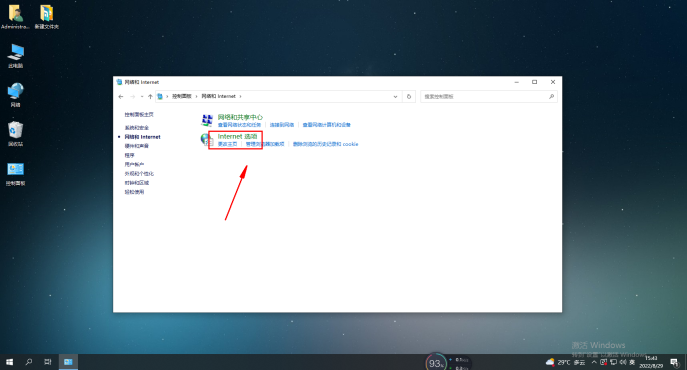
Task: Open 轻松使用 category in sidebar
Action: click(134, 192)
